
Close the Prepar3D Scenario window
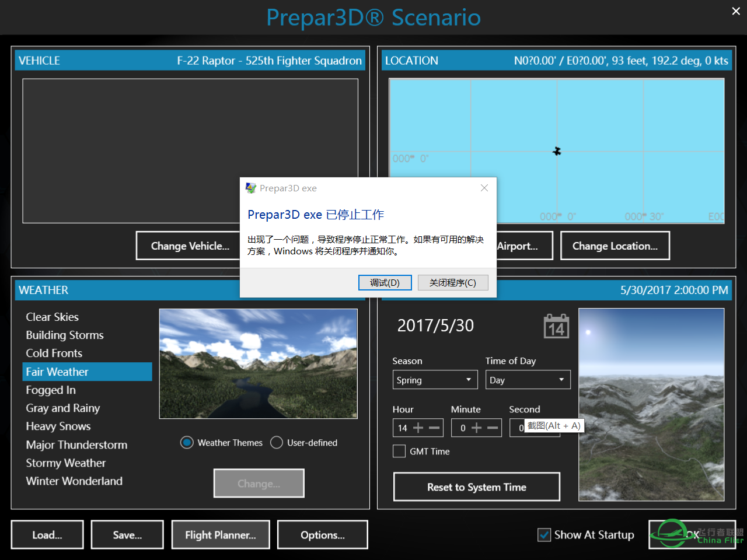(x=736, y=11)
